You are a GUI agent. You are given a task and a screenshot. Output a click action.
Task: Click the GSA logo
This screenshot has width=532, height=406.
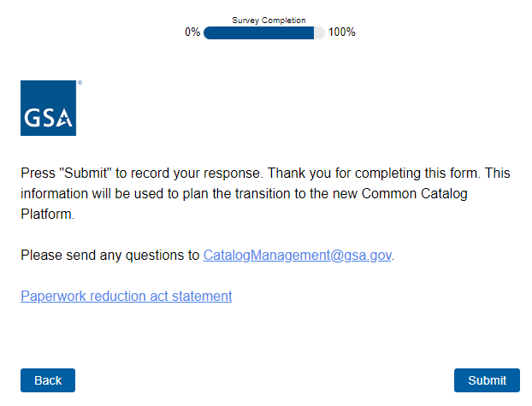point(49,108)
